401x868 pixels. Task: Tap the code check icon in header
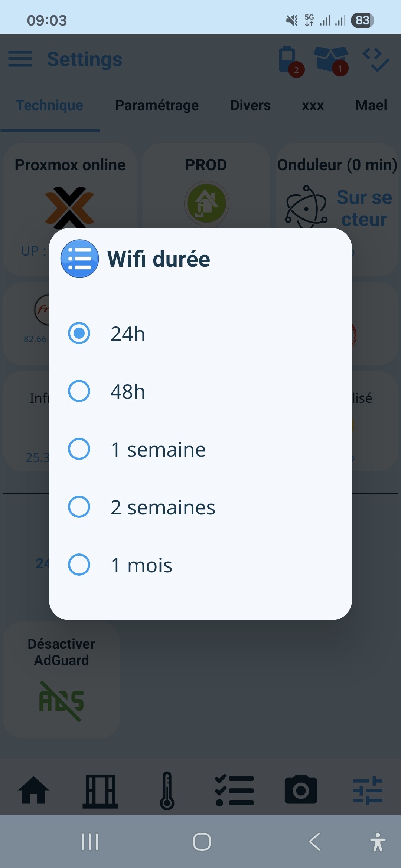376,59
